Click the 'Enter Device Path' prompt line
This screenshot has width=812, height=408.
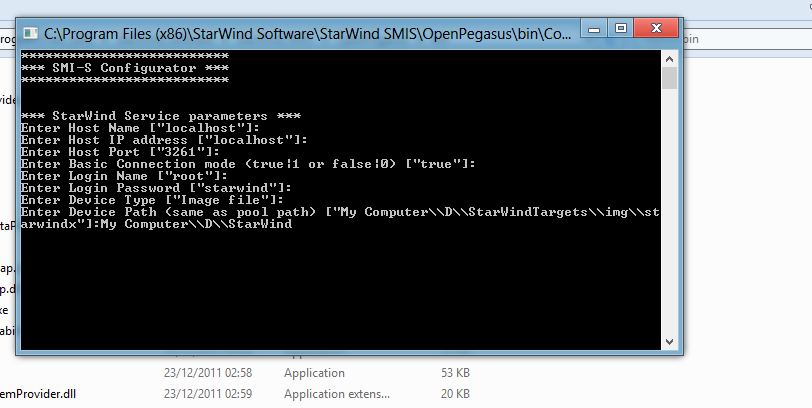tap(340, 212)
